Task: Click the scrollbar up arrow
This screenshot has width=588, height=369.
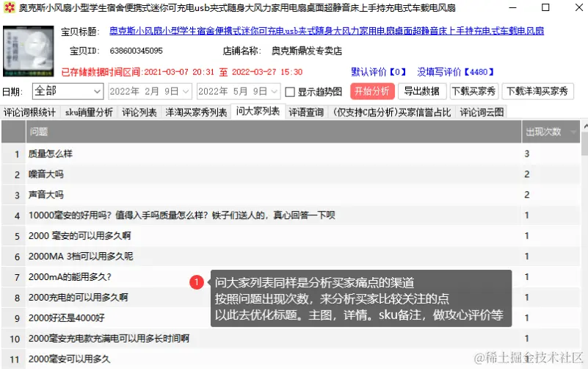Action: [x=585, y=126]
